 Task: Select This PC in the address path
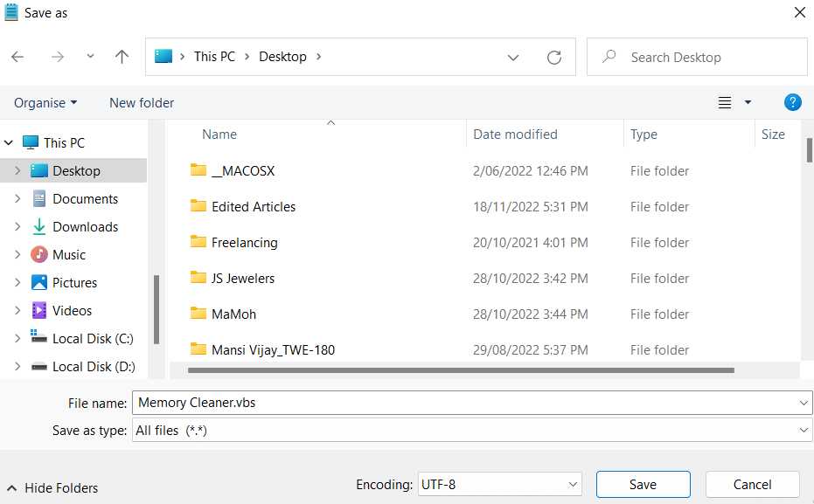214,57
